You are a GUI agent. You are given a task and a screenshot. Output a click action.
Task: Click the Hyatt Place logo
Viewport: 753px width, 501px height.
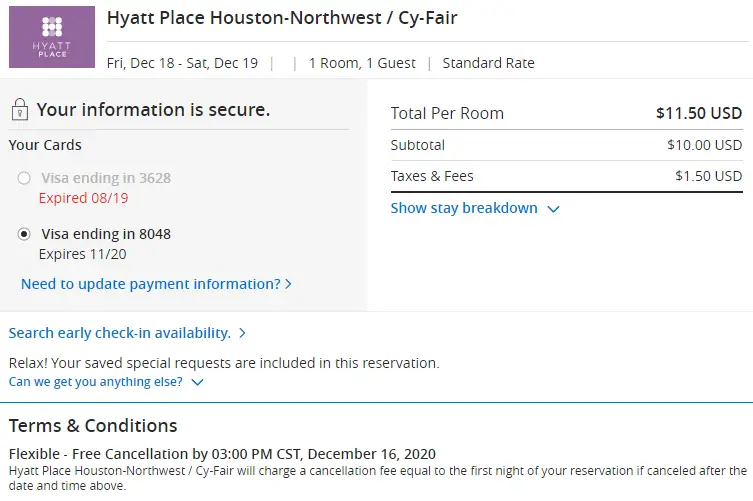tap(51, 37)
